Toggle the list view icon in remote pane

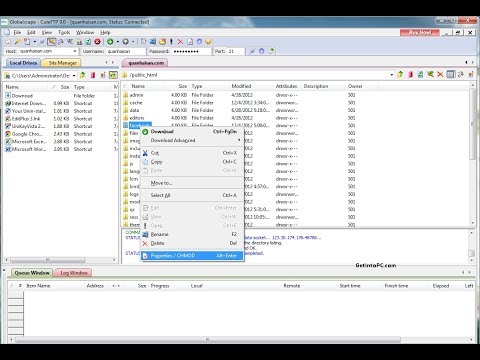451,75
